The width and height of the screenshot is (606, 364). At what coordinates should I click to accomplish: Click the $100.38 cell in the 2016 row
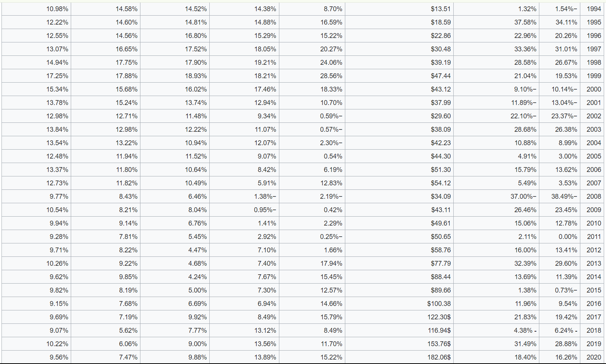[x=439, y=304]
